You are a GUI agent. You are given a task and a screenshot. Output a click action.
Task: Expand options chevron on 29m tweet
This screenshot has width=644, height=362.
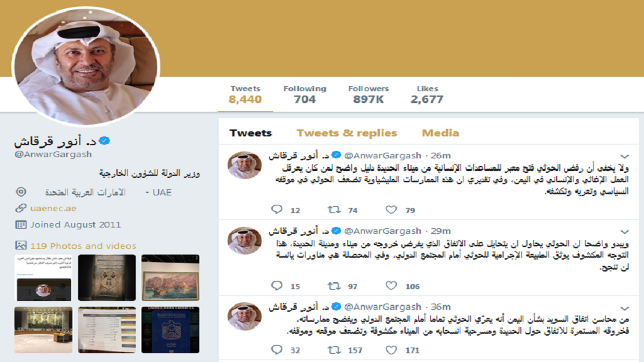click(625, 232)
